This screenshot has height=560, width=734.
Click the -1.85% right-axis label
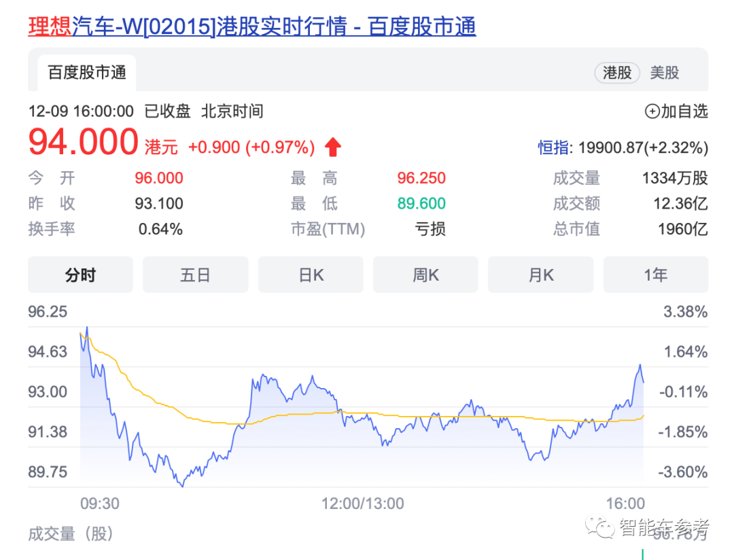pyautogui.click(x=683, y=432)
